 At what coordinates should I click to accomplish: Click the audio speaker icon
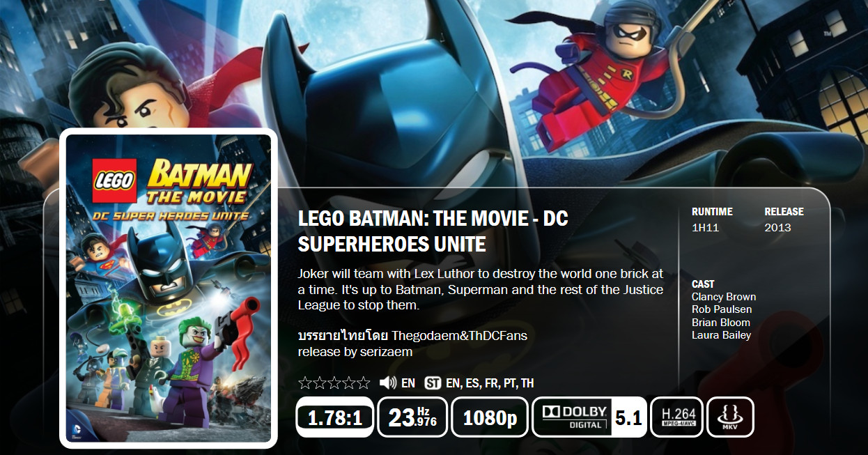click(387, 383)
